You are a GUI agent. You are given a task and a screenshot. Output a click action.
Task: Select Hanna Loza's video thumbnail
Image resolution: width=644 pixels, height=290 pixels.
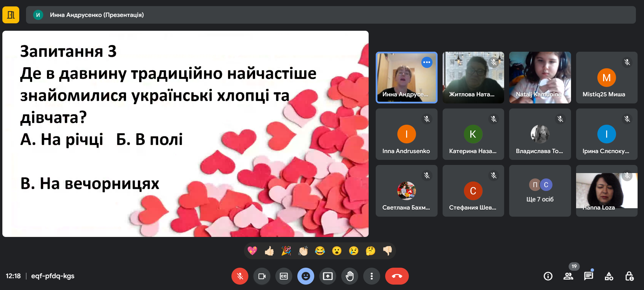(606, 191)
